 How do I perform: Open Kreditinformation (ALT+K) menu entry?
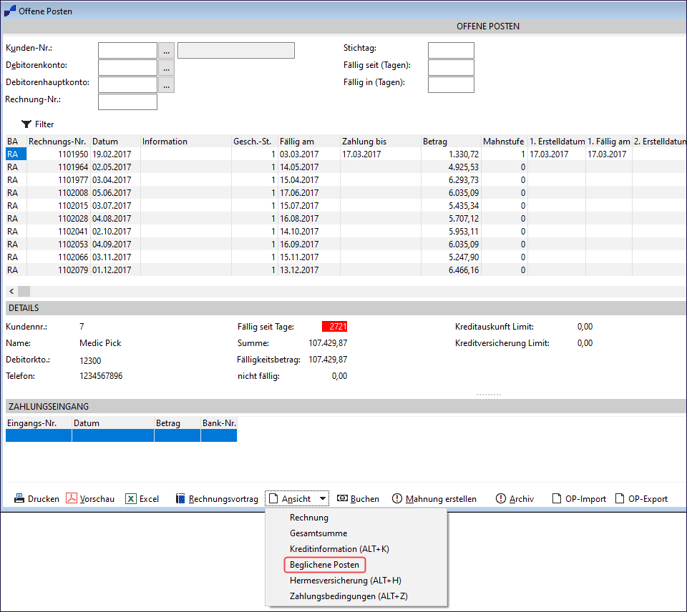[x=340, y=549]
